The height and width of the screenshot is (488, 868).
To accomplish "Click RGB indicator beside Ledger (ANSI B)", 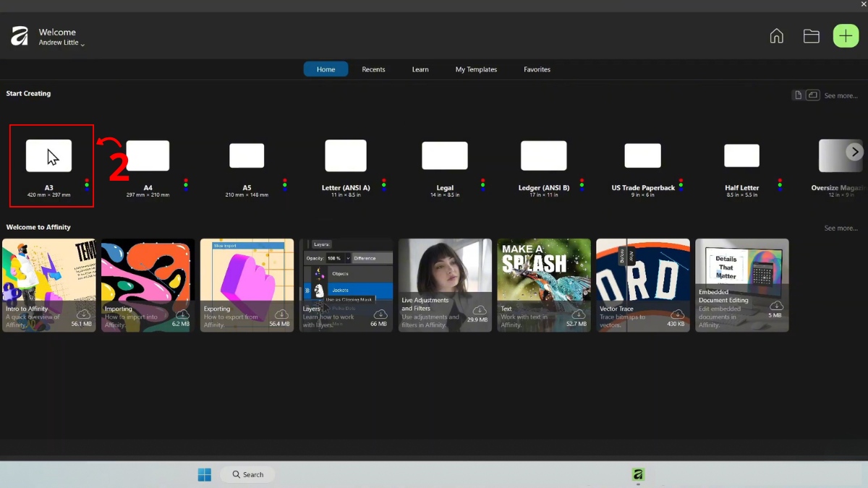I will tap(582, 184).
